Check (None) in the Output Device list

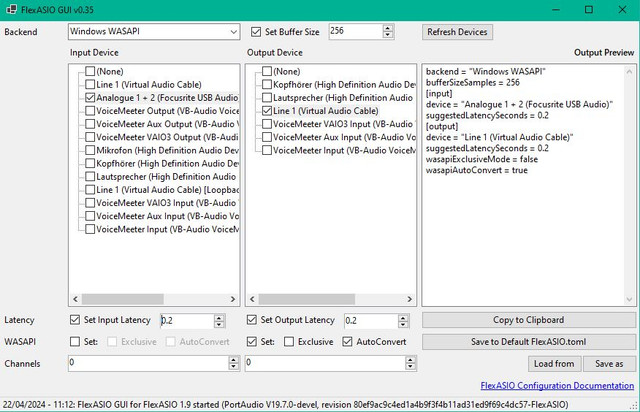coord(267,71)
